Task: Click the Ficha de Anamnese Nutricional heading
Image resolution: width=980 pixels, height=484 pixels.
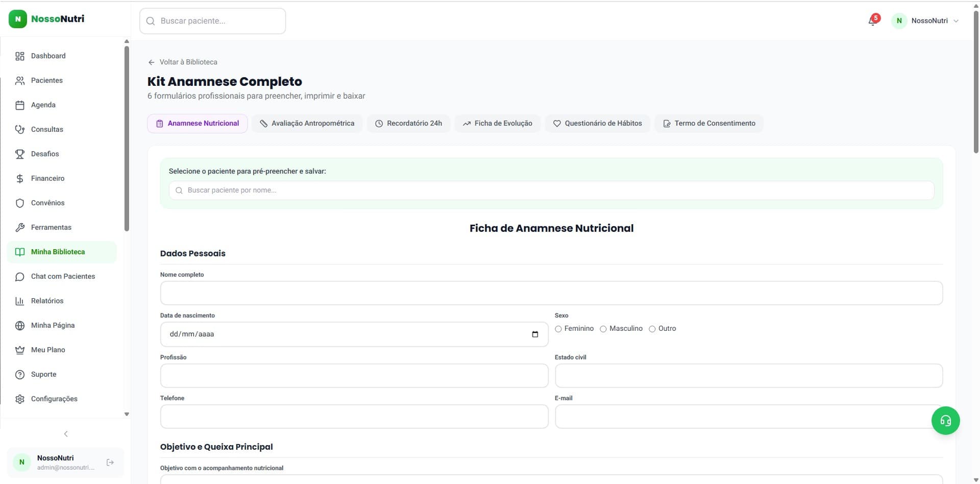Action: 551,228
